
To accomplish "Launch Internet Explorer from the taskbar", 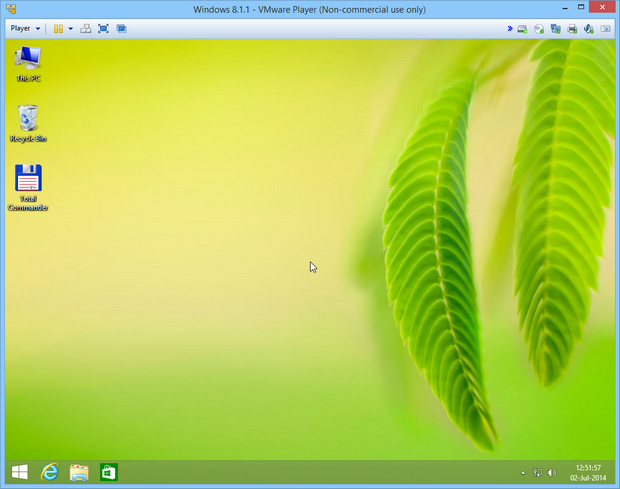I will [x=50, y=472].
